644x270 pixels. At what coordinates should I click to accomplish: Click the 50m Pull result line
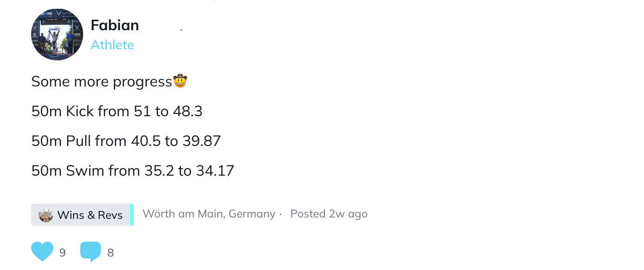pyautogui.click(x=126, y=141)
